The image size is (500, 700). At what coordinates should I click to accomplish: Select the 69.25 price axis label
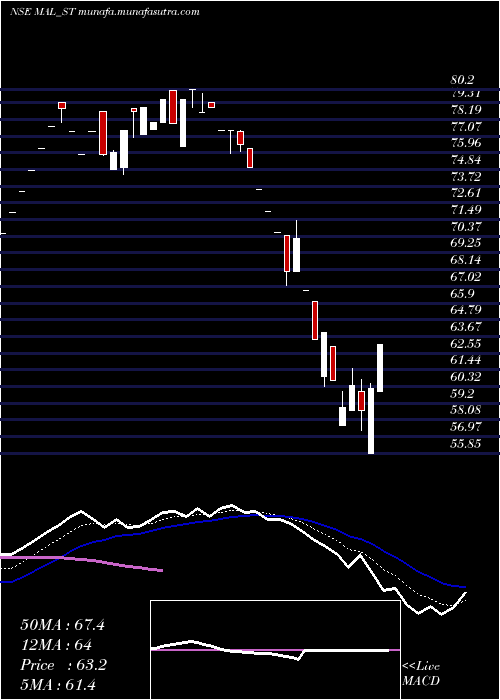pos(467,243)
